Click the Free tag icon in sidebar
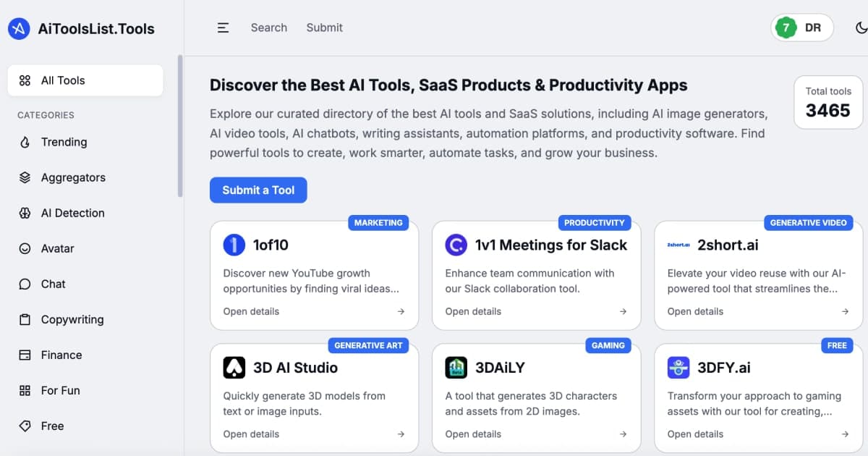This screenshot has width=868, height=456. coord(25,426)
